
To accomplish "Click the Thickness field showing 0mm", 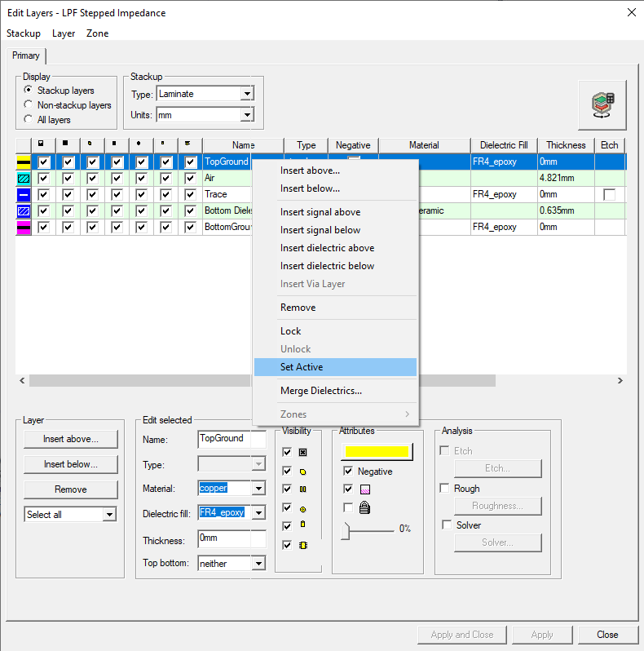I will pos(232,538).
